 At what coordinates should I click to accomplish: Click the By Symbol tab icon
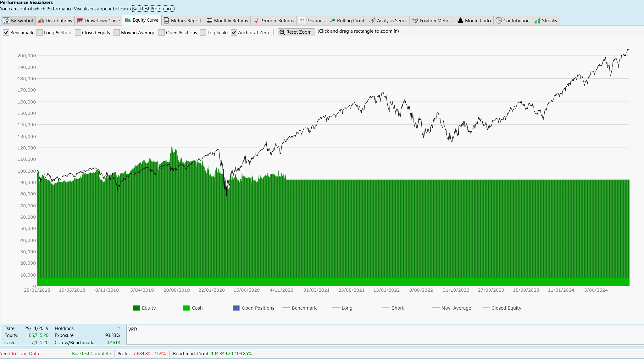coord(6,20)
